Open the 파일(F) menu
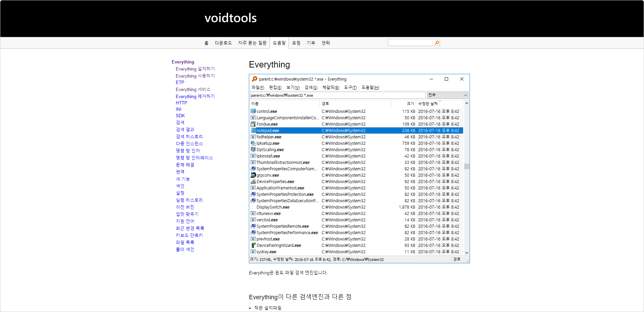The width and height of the screenshot is (644, 312). (x=258, y=87)
